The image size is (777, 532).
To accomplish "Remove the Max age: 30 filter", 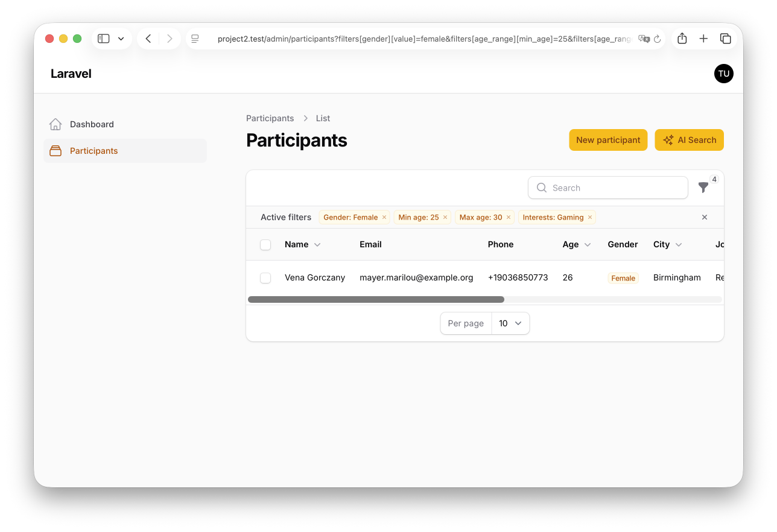I will 509,217.
